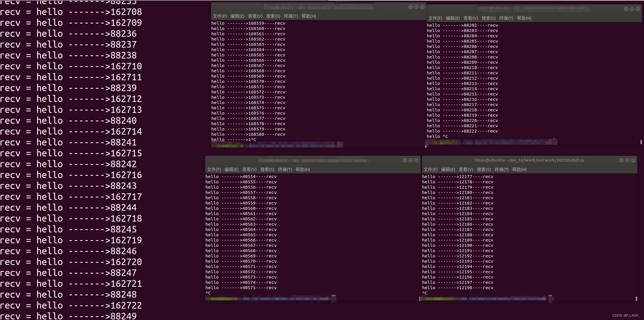This screenshot has width=644, height=320.
Task: Maximize the terminal showing 88202 output
Action: 632,9
